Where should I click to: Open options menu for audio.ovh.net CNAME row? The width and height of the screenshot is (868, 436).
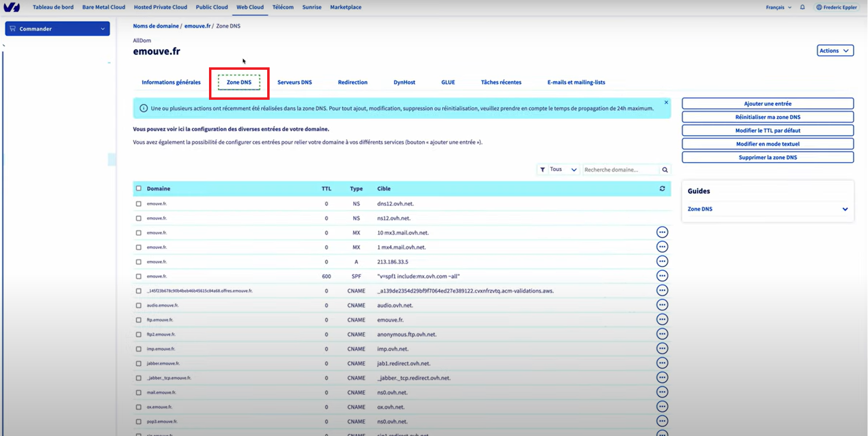(x=662, y=305)
